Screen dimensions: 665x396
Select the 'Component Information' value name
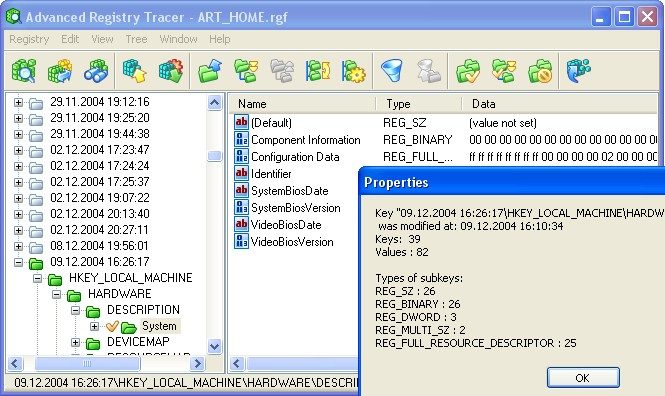click(x=306, y=140)
